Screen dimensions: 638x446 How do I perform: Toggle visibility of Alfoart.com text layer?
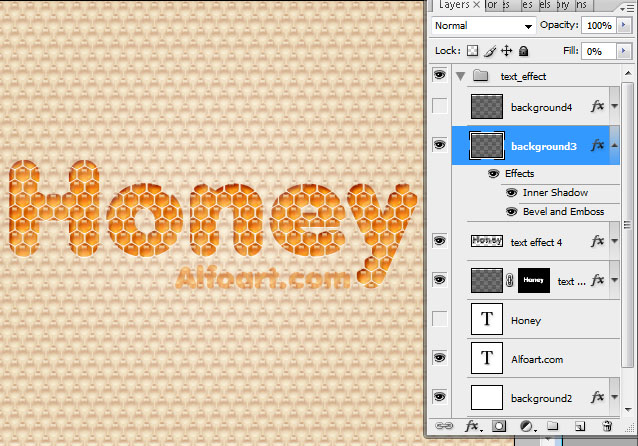click(x=439, y=357)
